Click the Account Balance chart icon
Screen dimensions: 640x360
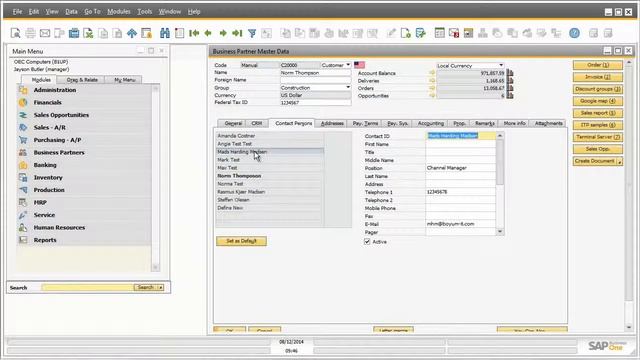[x=510, y=73]
